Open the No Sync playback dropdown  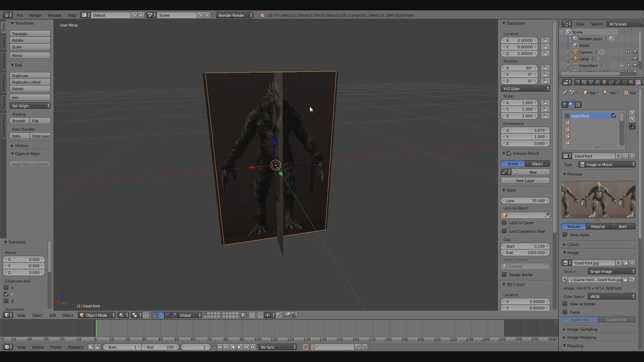click(x=278, y=347)
